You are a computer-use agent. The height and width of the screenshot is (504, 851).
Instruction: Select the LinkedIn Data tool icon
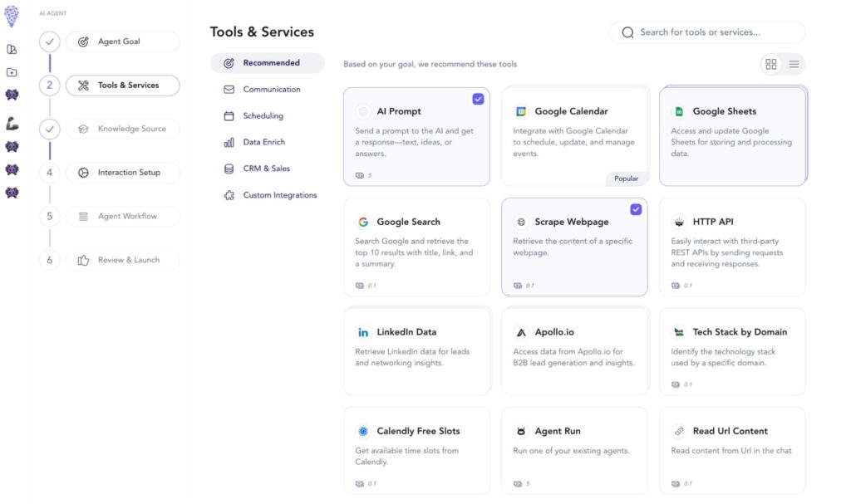363,332
